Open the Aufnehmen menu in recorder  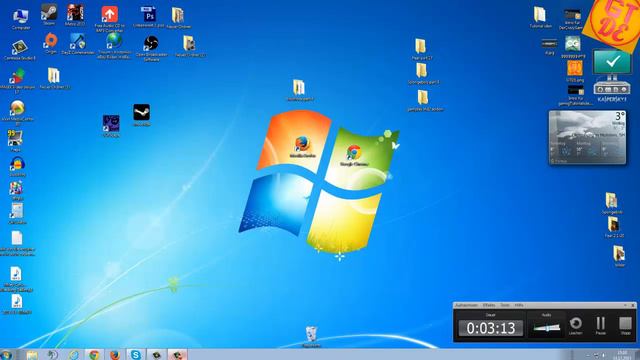[466, 305]
